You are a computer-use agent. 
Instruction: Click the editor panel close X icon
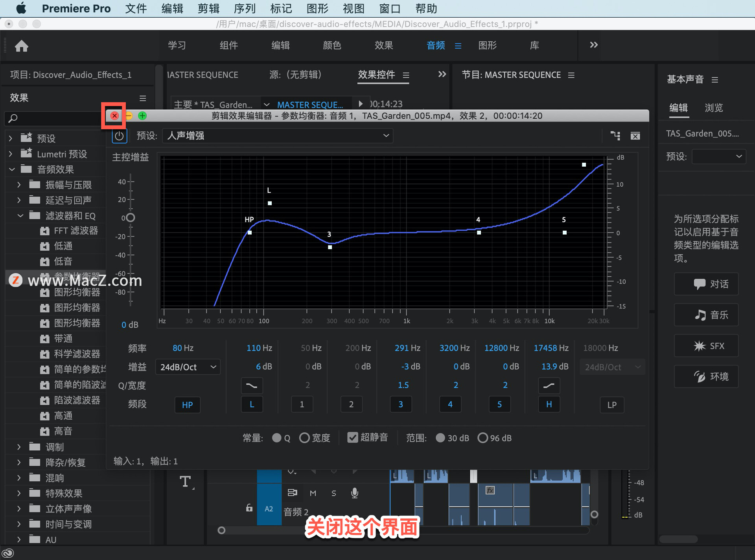[635, 136]
